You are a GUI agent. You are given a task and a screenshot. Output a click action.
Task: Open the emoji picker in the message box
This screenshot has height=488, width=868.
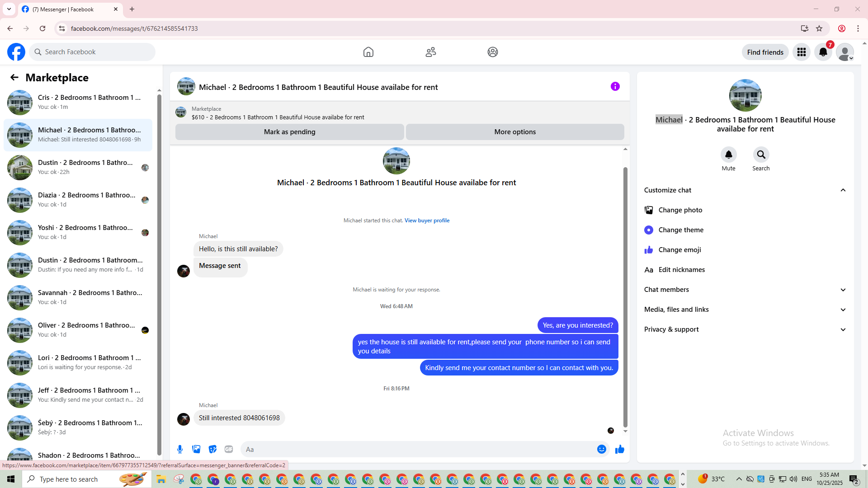pos(601,449)
